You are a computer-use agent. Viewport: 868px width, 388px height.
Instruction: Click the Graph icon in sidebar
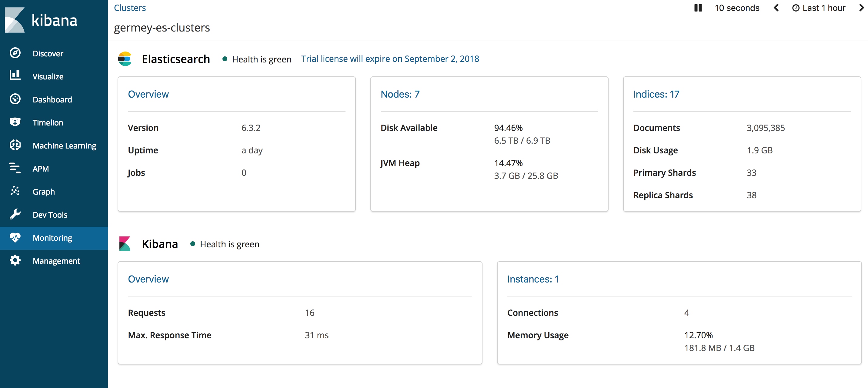coord(15,192)
